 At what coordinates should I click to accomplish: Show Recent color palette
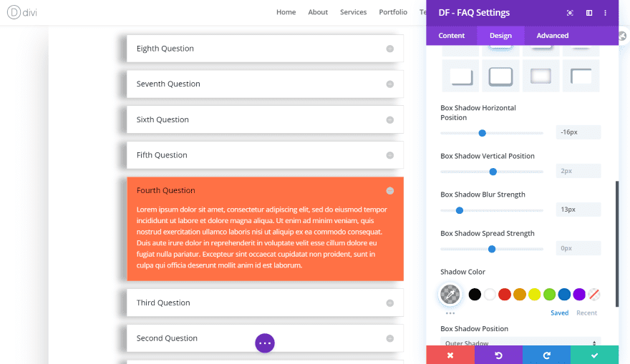586,313
